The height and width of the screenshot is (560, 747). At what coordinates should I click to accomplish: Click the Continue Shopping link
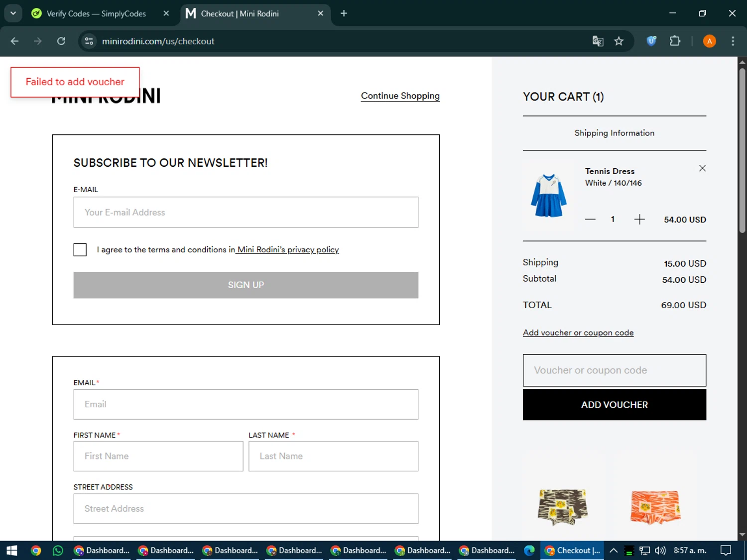pyautogui.click(x=400, y=96)
